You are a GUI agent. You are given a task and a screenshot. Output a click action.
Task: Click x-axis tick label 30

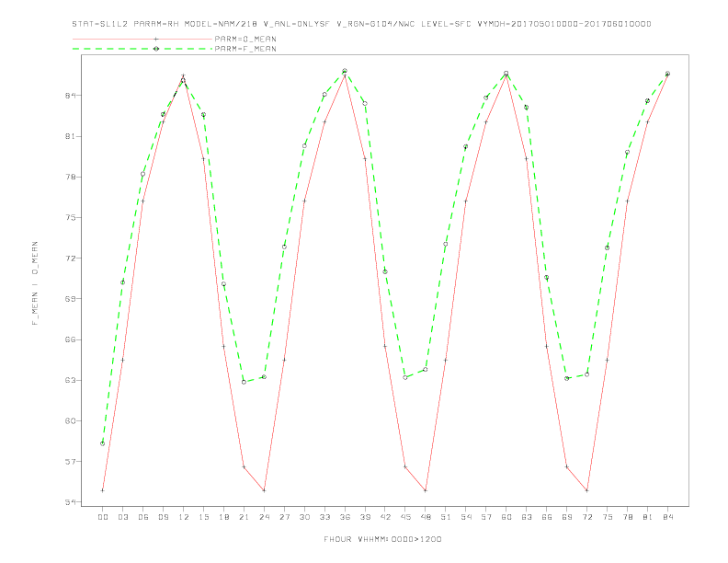click(304, 517)
